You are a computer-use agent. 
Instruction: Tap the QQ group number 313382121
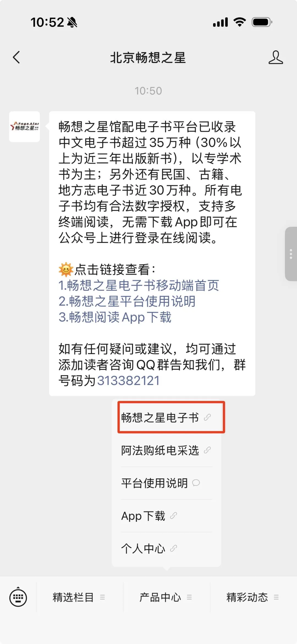click(128, 381)
